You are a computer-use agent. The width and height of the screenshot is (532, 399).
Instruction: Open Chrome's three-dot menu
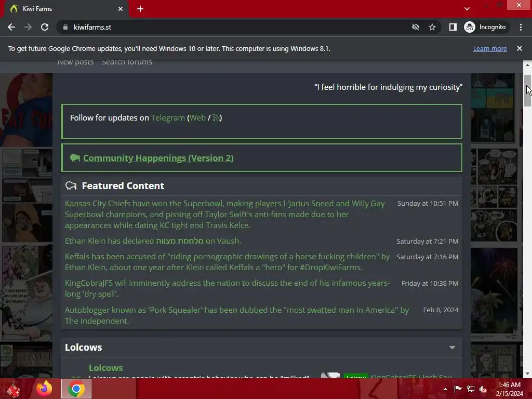[521, 27]
